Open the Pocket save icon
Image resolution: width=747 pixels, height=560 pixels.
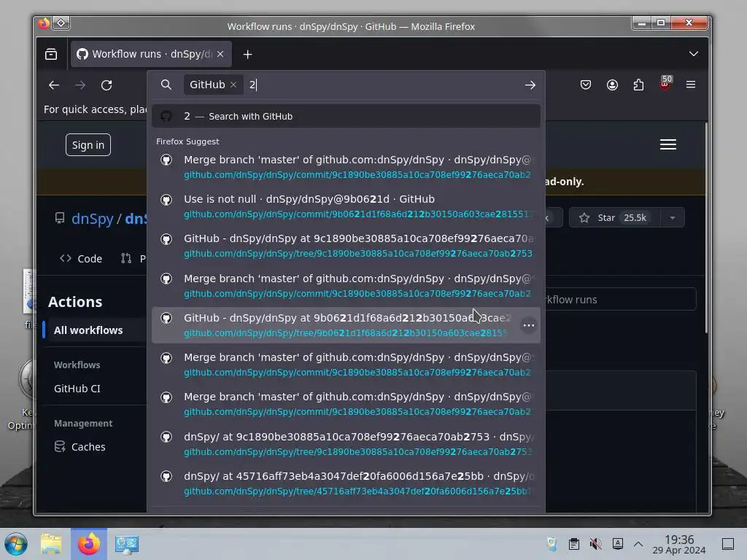(586, 85)
